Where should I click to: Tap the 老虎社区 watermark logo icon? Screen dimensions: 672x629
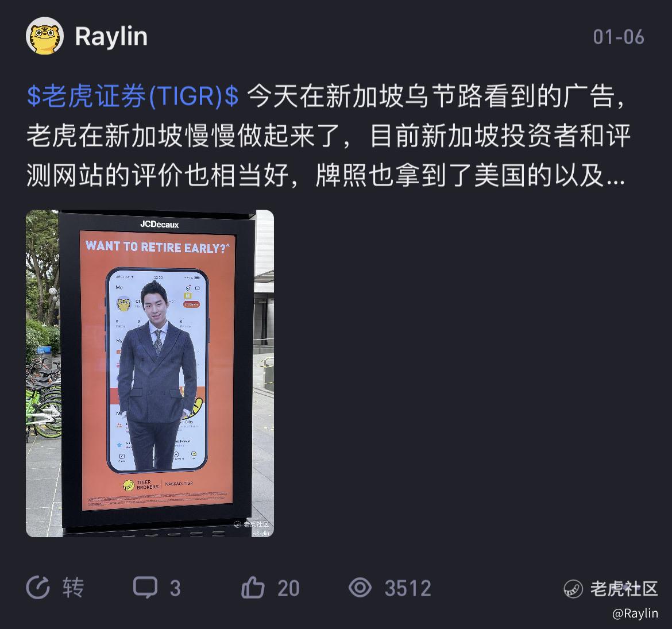(x=573, y=588)
